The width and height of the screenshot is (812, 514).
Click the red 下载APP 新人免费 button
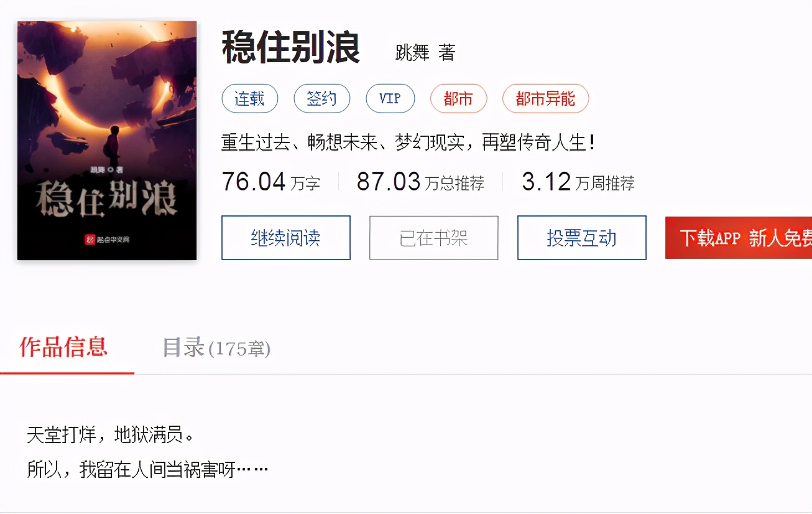click(x=739, y=238)
